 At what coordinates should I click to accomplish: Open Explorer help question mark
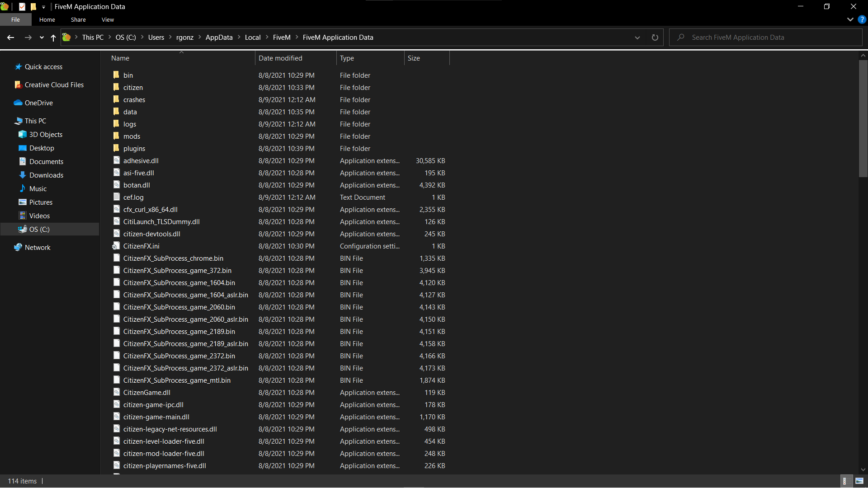[x=862, y=19]
